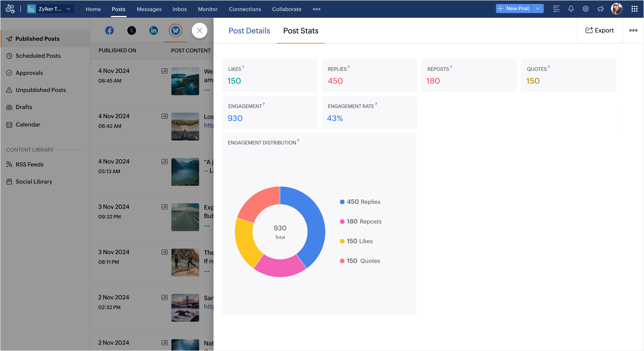The width and height of the screenshot is (644, 351).
Task: Show more navigation options ellipsis
Action: click(x=317, y=9)
